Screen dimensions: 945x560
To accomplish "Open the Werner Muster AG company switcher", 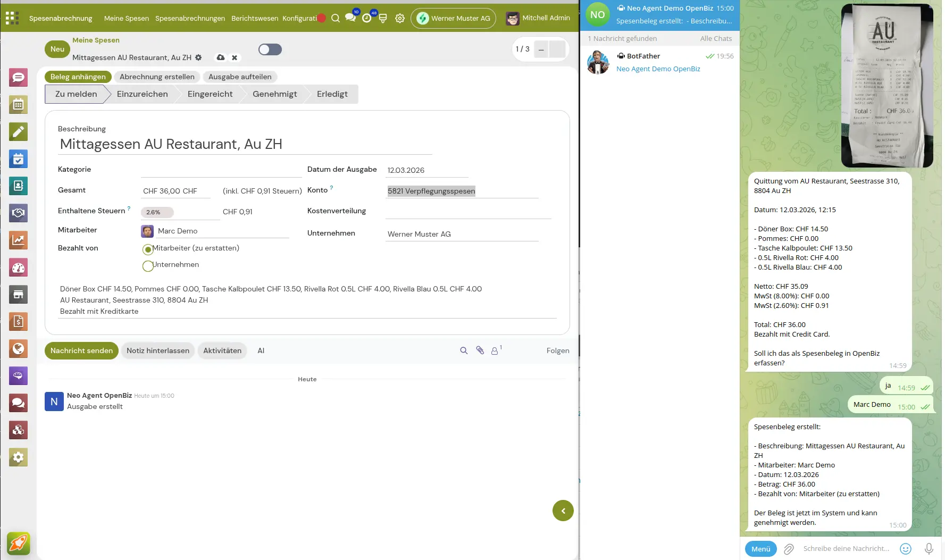I will [453, 18].
